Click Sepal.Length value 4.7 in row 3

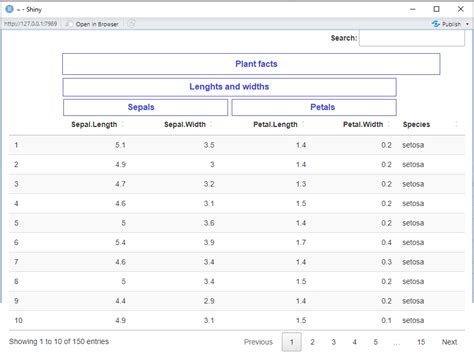(x=120, y=184)
